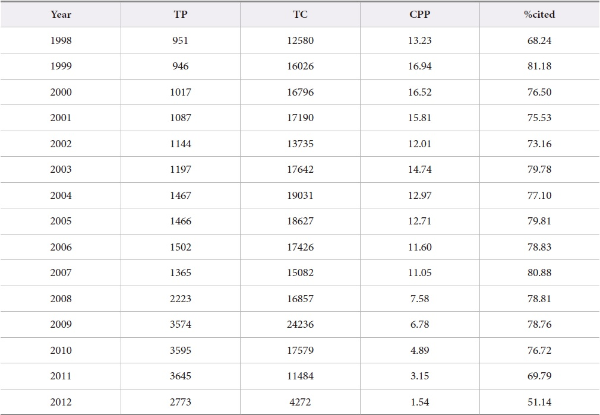Image resolution: width=600 pixels, height=415 pixels.
Task: Click TP value 1467 in 2004 row
Action: 180,196
